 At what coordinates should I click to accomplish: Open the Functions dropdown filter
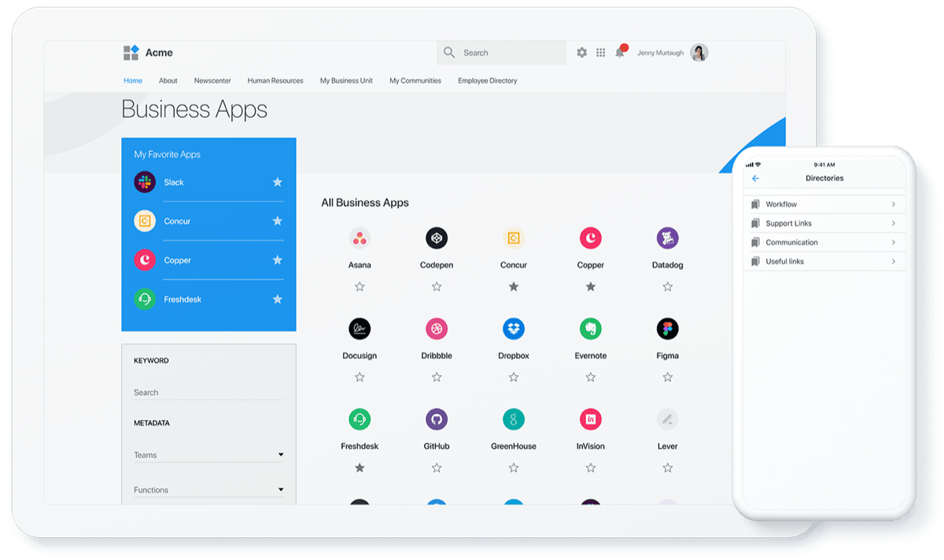point(208,490)
